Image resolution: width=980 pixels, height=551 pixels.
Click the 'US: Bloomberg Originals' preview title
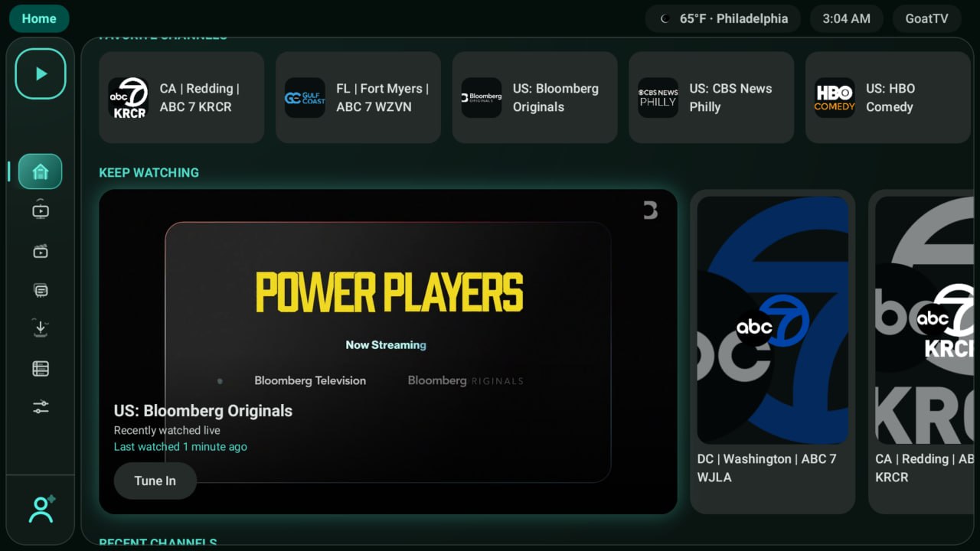(203, 411)
